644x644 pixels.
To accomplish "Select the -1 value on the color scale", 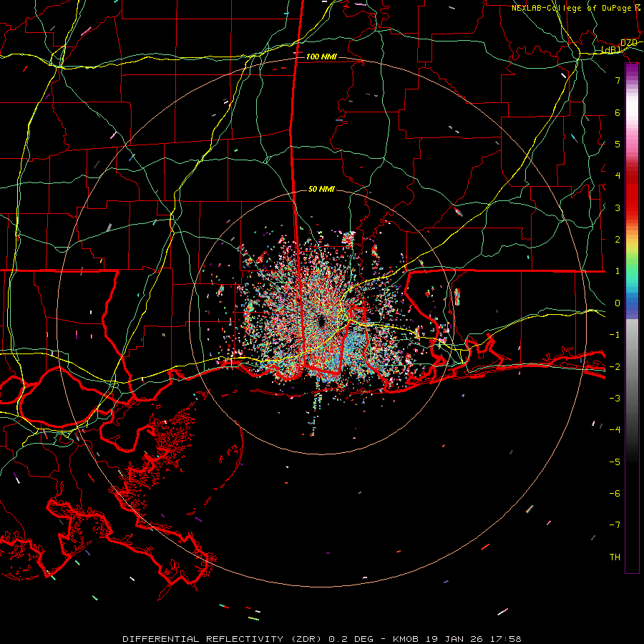I will click(615, 335).
